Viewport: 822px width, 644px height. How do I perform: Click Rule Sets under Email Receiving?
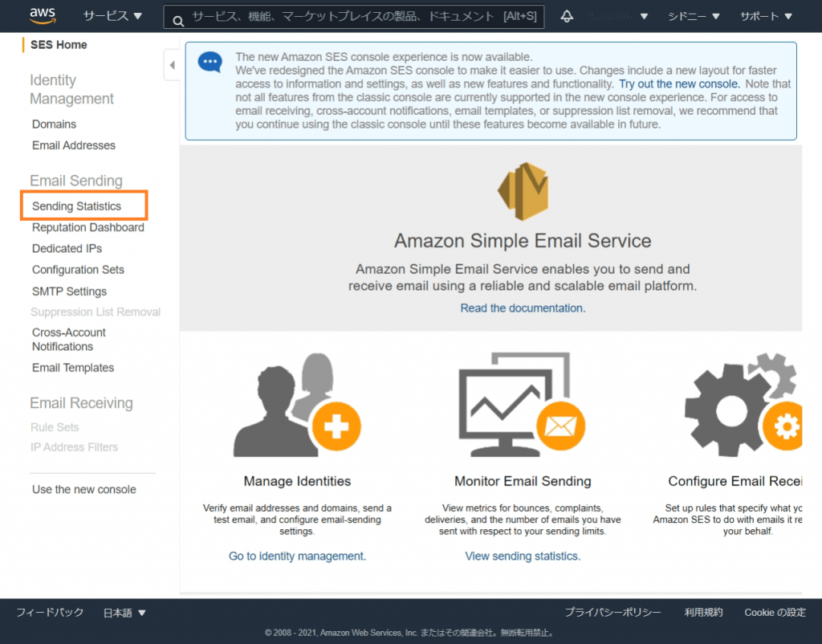pyautogui.click(x=55, y=427)
